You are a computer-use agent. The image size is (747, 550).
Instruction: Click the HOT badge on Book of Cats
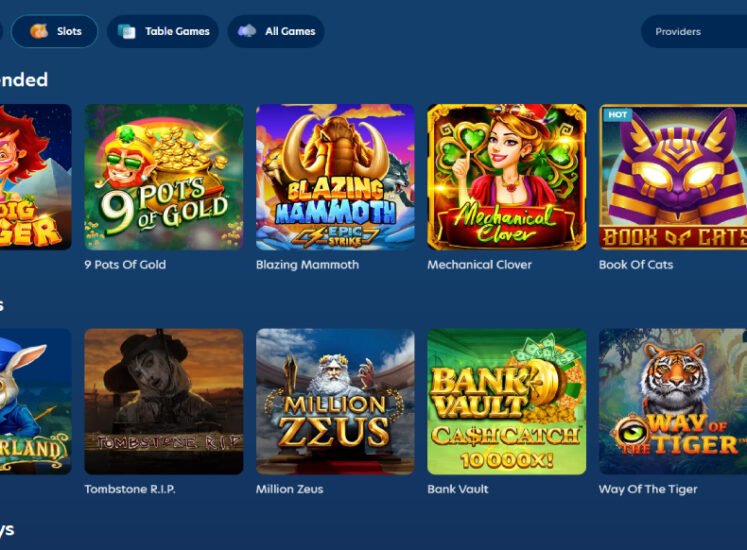click(617, 115)
